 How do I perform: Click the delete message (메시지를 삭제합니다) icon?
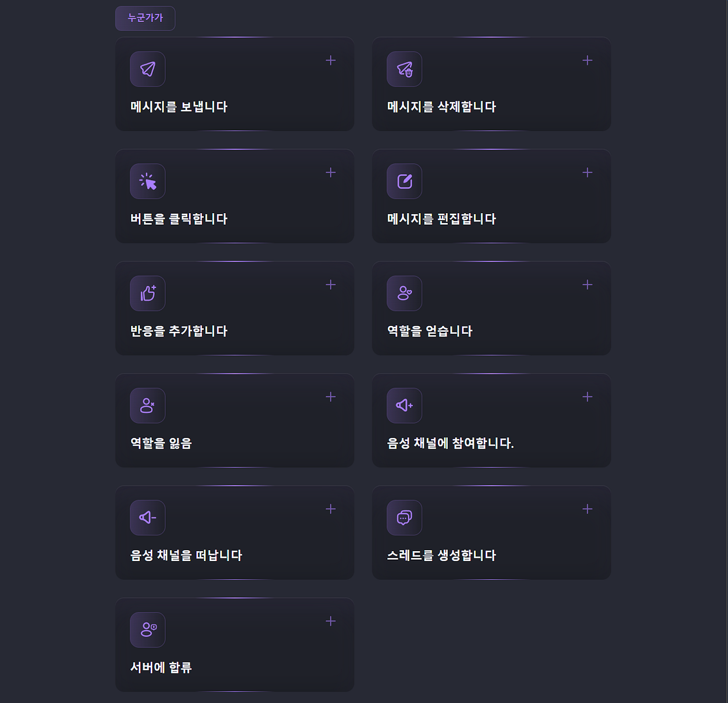point(404,69)
